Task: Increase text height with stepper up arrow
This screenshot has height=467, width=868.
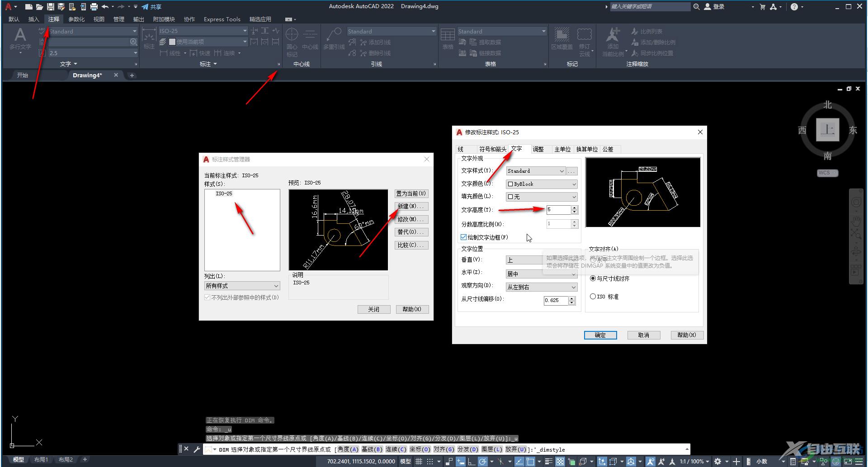Action: [575, 208]
